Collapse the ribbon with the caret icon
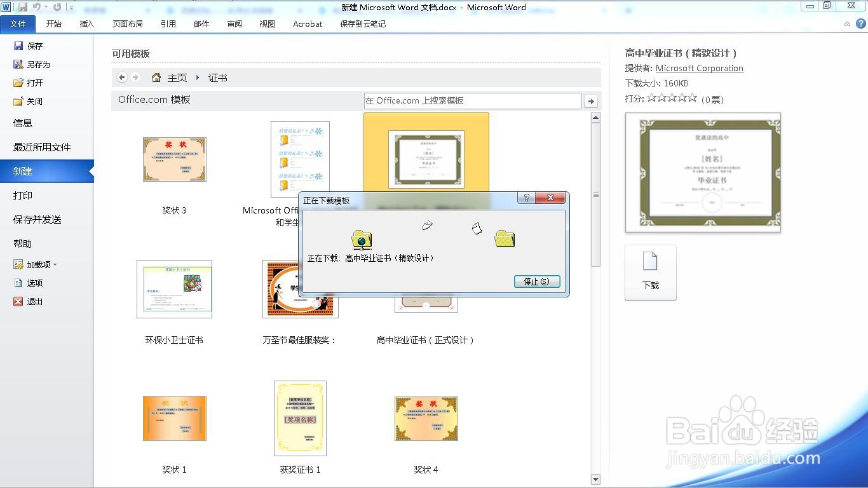The width and height of the screenshot is (868, 488). click(x=847, y=24)
